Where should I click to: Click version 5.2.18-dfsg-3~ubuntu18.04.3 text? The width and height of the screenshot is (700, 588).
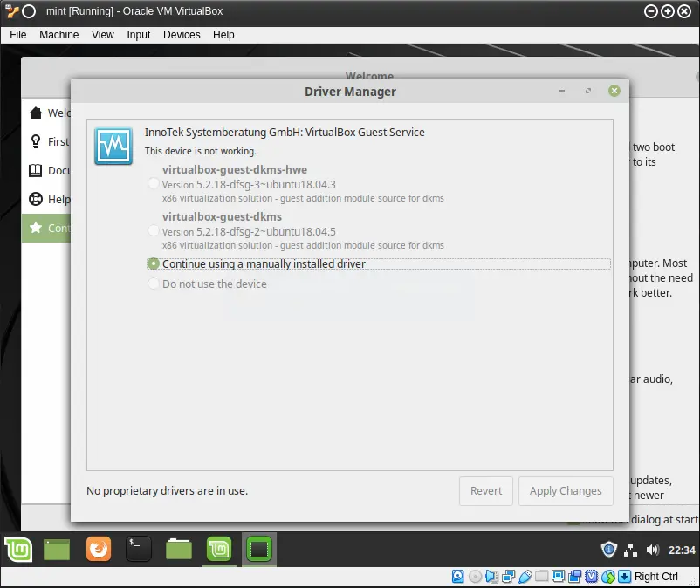(249, 185)
